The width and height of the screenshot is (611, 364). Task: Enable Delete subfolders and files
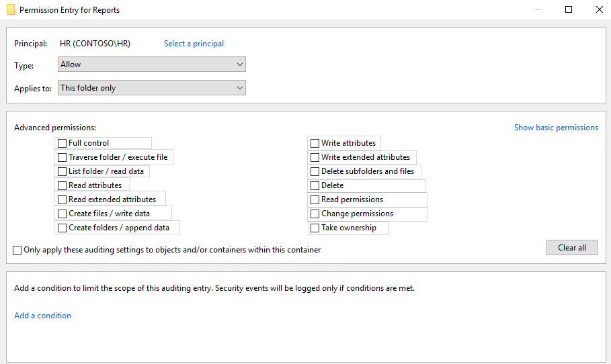coord(315,171)
